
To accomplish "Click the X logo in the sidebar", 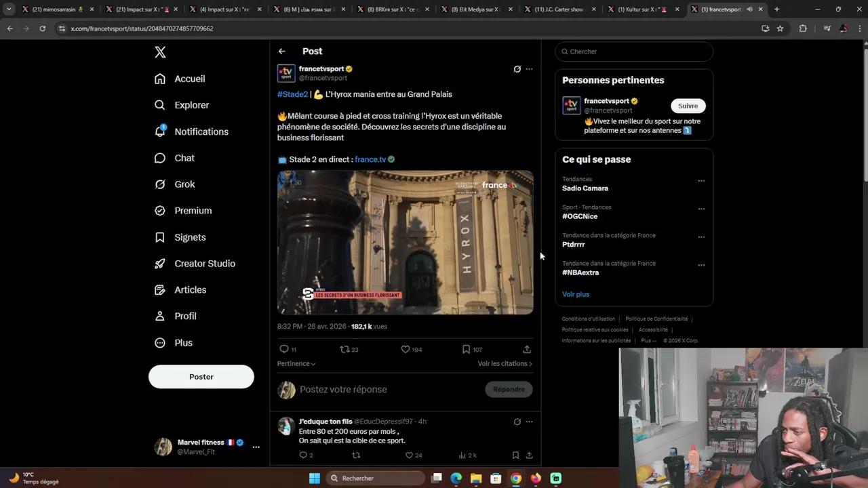I will pyautogui.click(x=160, y=52).
